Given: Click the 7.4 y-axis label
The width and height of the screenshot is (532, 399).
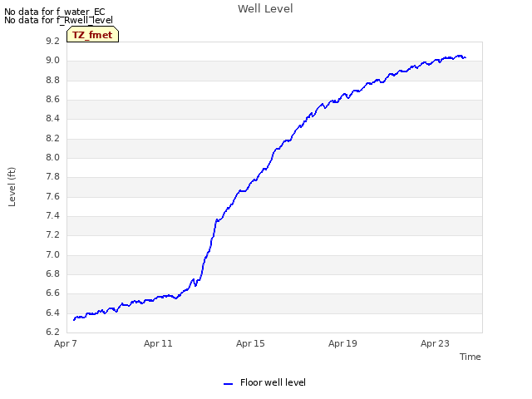Looking at the screenshot, I should click(52, 216).
